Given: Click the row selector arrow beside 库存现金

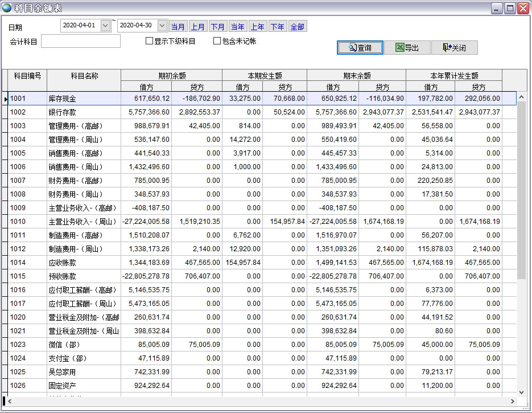Looking at the screenshot, I should pos(5,98).
